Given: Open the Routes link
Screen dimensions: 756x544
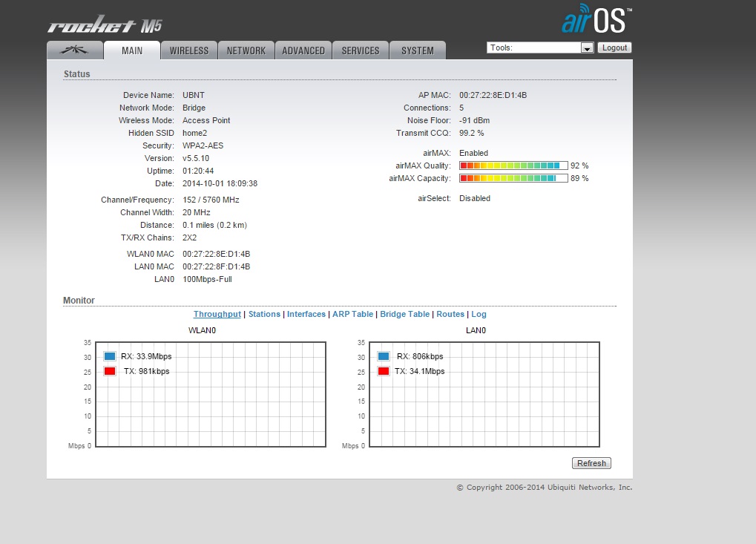Looking at the screenshot, I should [x=450, y=314].
